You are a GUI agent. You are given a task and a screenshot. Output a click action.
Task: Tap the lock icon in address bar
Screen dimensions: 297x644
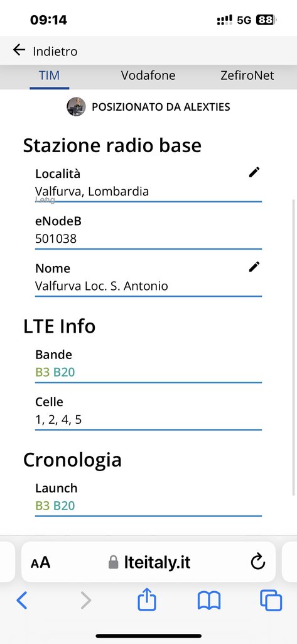[x=113, y=562]
